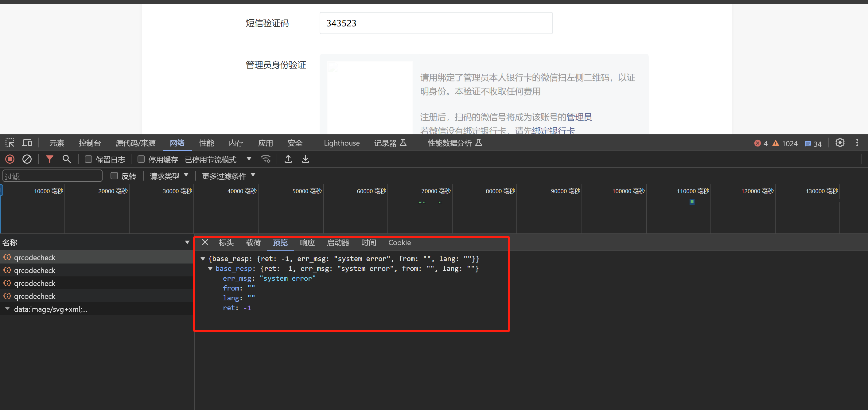Open DevTools settings gear

point(840,143)
